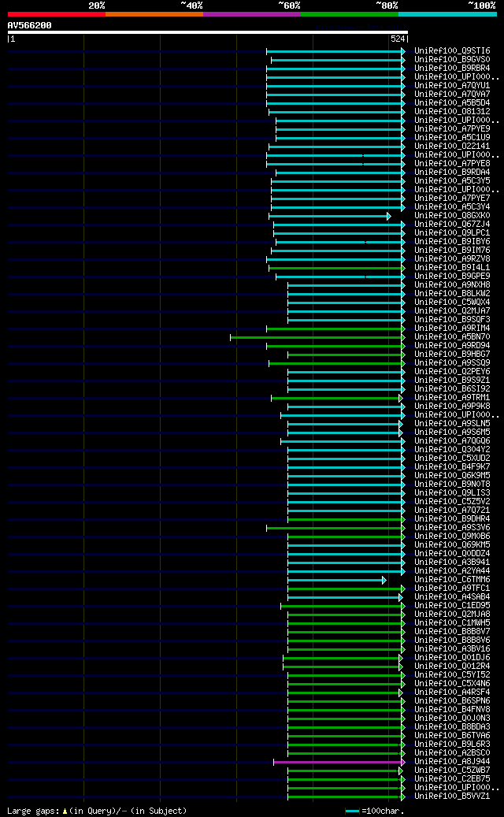504x817 pixels.
Task: Select the UniRef100_A5C3Y4 label
Action: [x=452, y=207]
